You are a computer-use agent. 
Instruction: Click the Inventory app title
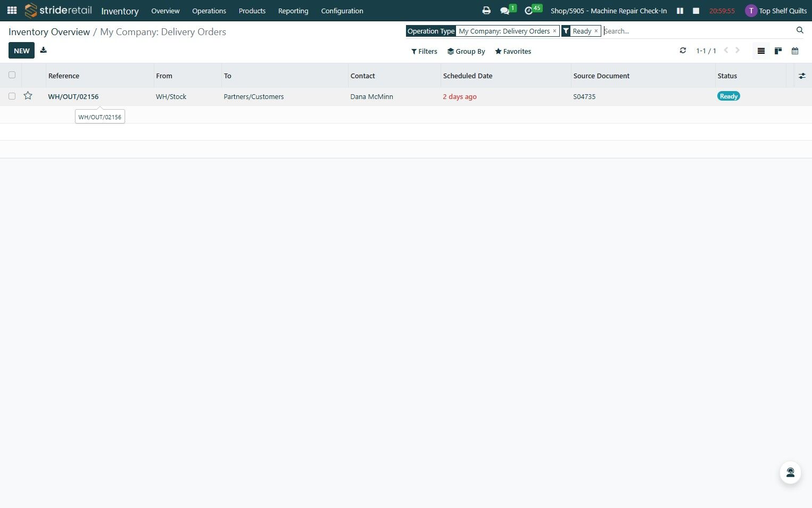click(120, 11)
